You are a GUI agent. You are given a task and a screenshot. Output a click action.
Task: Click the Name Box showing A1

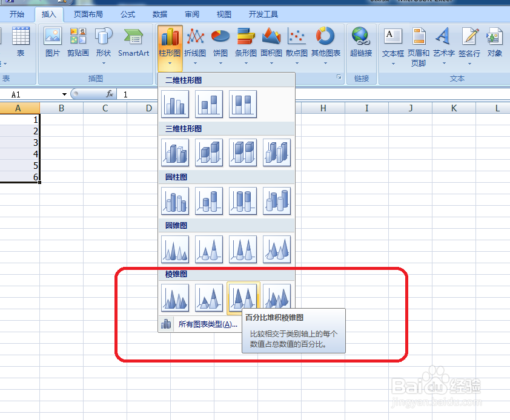pos(31,94)
